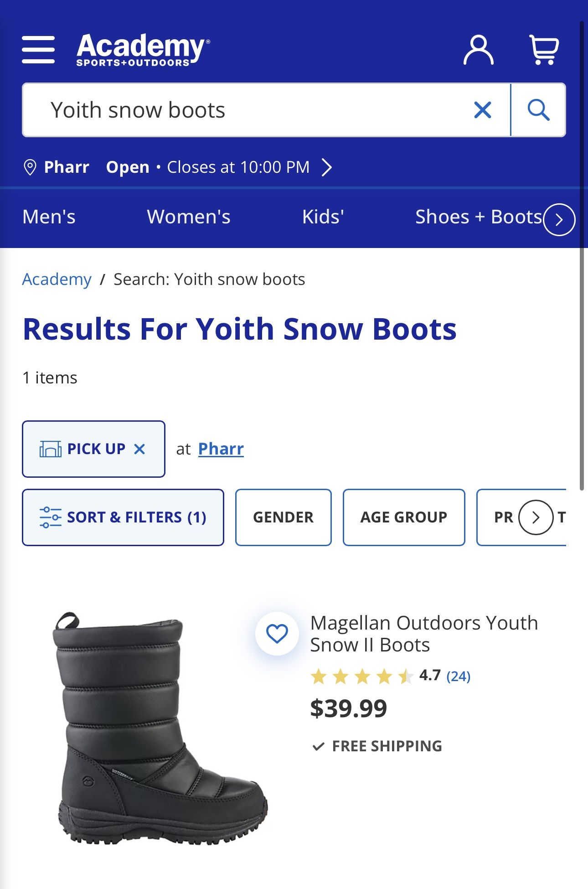Remove the Pick Up filter
The width and height of the screenshot is (588, 889).
tap(139, 449)
